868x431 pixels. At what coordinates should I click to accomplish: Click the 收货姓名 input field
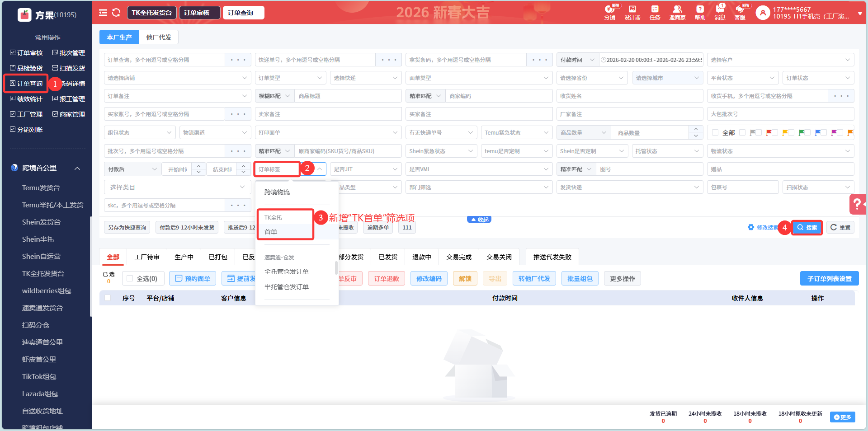(630, 96)
